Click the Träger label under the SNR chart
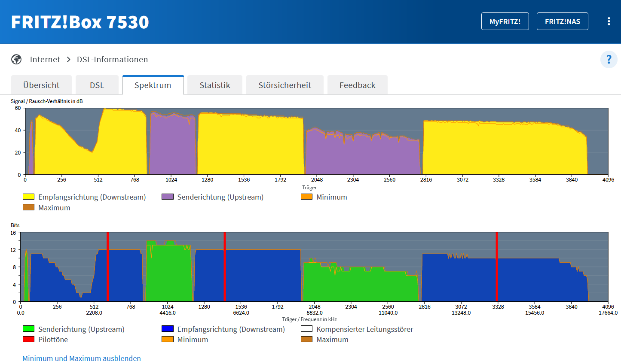This screenshot has height=364, width=621. coord(309,188)
